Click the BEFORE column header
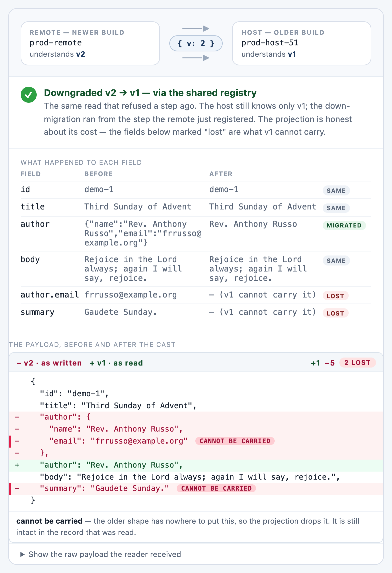Image resolution: width=392 pixels, height=573 pixels. point(98,174)
